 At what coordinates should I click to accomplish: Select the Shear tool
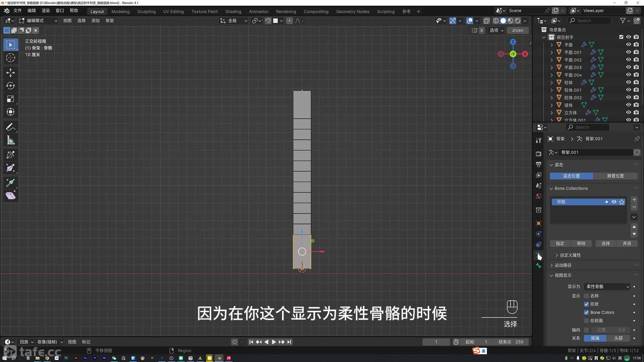click(10, 196)
